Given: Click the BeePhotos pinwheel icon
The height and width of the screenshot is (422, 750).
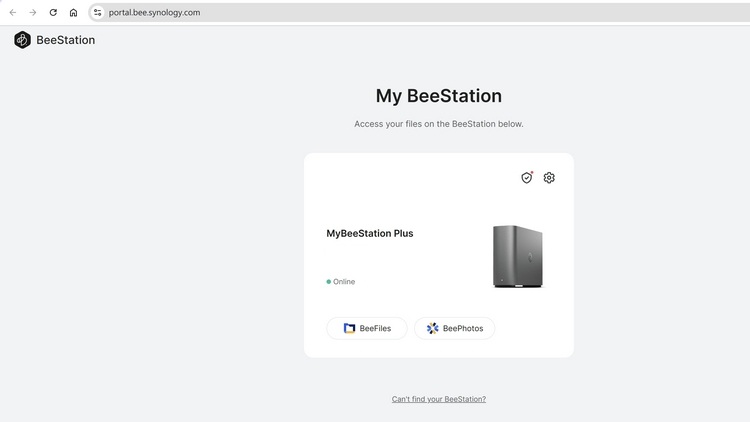Looking at the screenshot, I should pos(432,328).
